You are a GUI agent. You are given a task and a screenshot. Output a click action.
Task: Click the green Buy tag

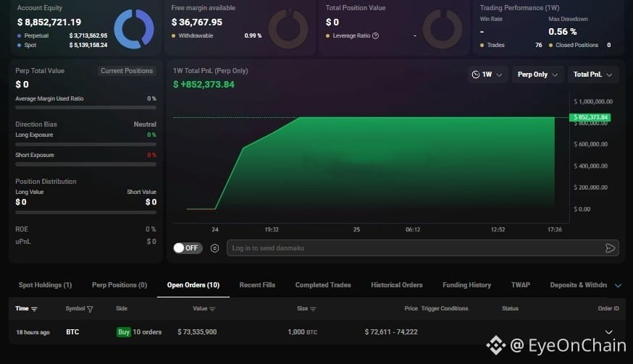tap(124, 332)
